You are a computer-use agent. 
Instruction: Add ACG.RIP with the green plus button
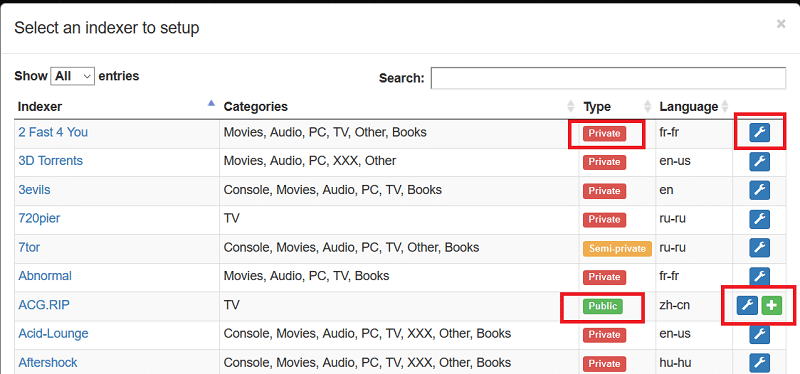[x=771, y=306]
